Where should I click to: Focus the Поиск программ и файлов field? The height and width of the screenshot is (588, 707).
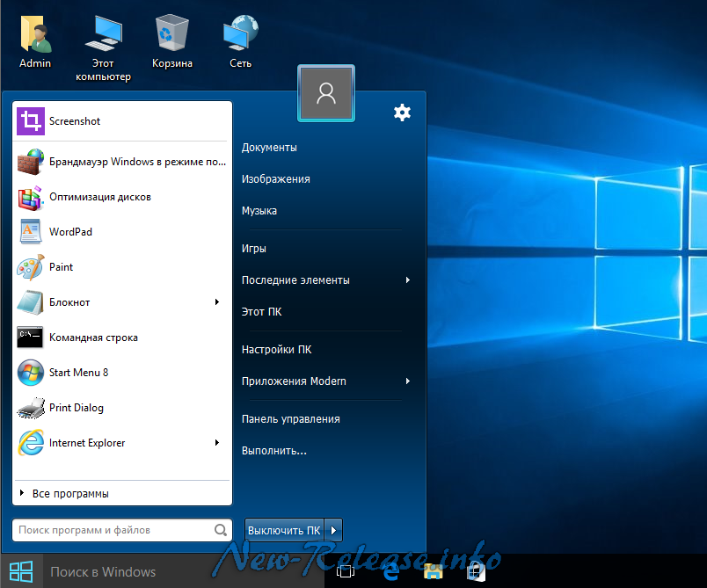(x=122, y=530)
